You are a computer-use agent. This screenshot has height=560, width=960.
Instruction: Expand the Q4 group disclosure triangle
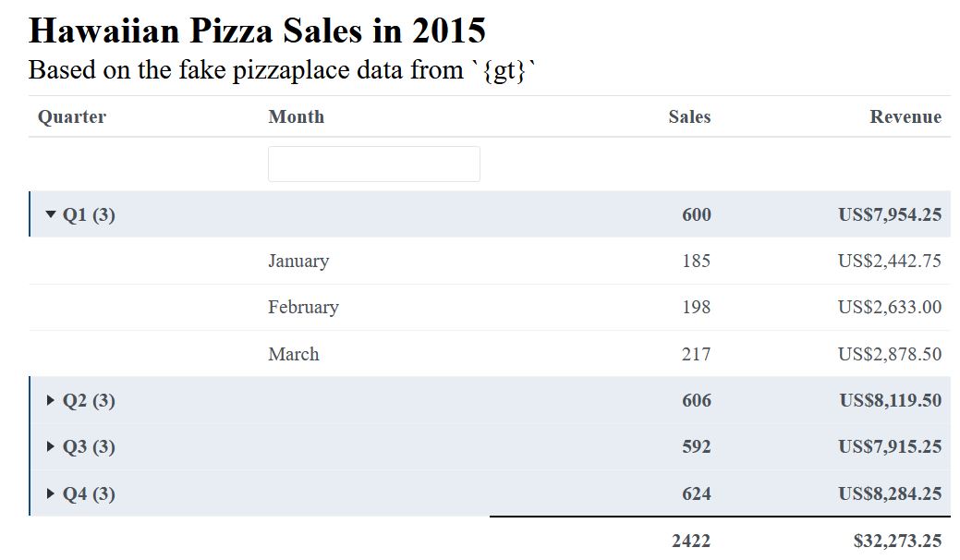(51, 493)
